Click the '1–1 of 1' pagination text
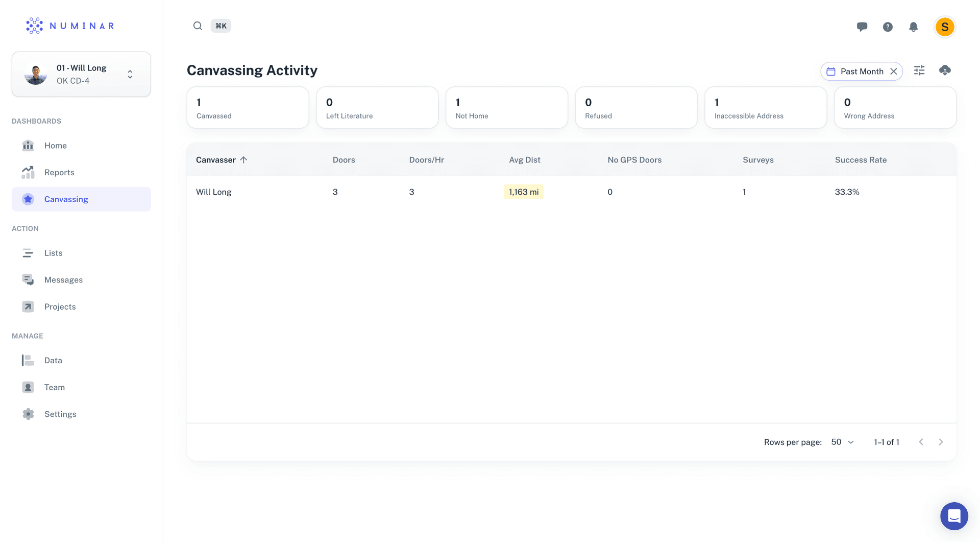The width and height of the screenshot is (980, 542). tap(887, 442)
